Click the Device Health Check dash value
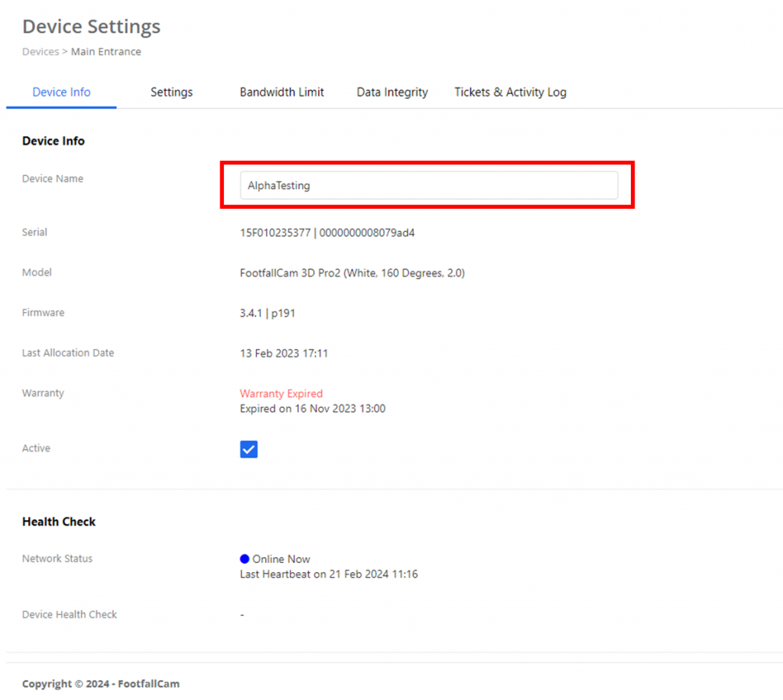The image size is (783, 700). coord(242,614)
